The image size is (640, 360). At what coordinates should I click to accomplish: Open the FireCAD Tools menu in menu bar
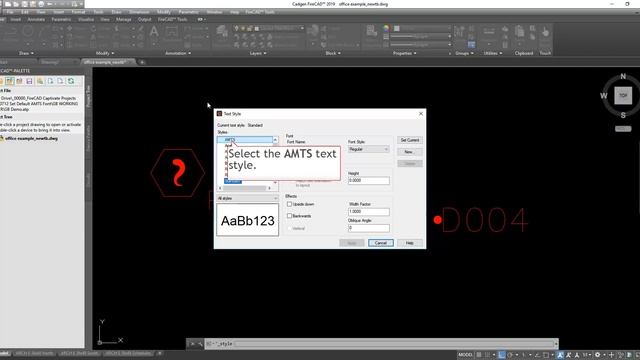click(260, 12)
